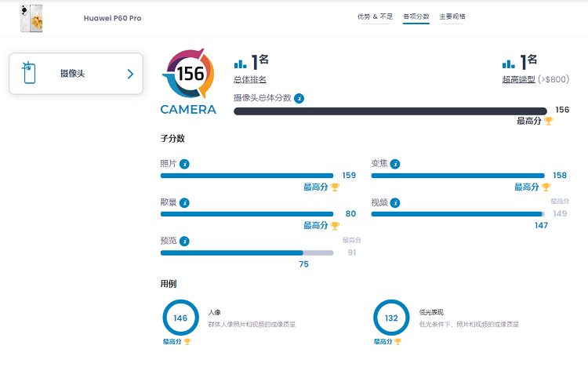Click the 156 CAMERA score badge
588x367 pixels.
189,82
